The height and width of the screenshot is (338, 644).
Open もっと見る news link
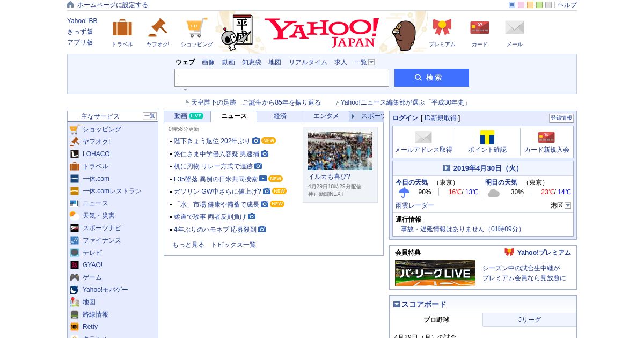pyautogui.click(x=188, y=245)
